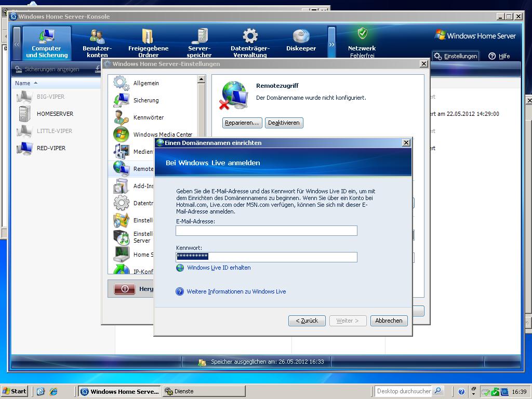This screenshot has width=532, height=399.
Task: Click Abbrechen button
Action: pyautogui.click(x=389, y=321)
